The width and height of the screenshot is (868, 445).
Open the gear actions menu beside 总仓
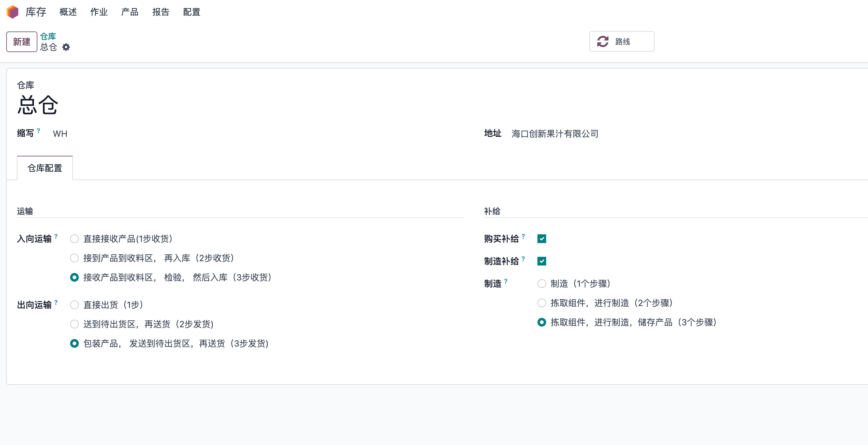pos(66,47)
